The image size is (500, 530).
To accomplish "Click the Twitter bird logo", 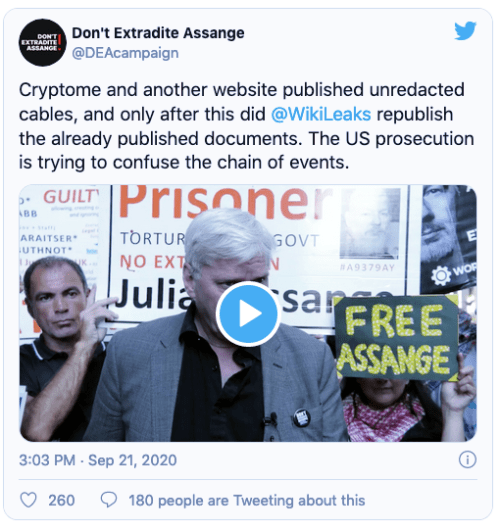I will click(x=465, y=30).
